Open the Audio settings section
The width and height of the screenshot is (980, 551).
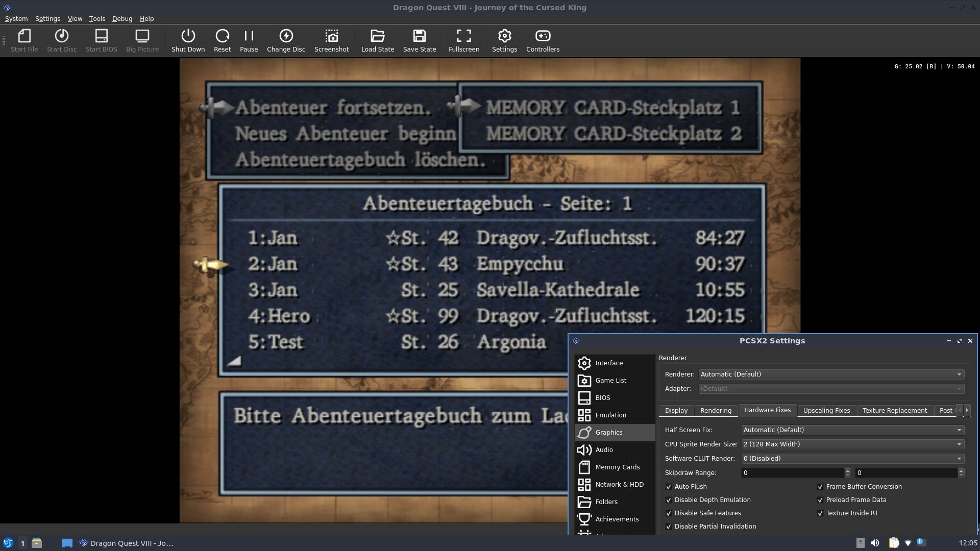tap(604, 449)
